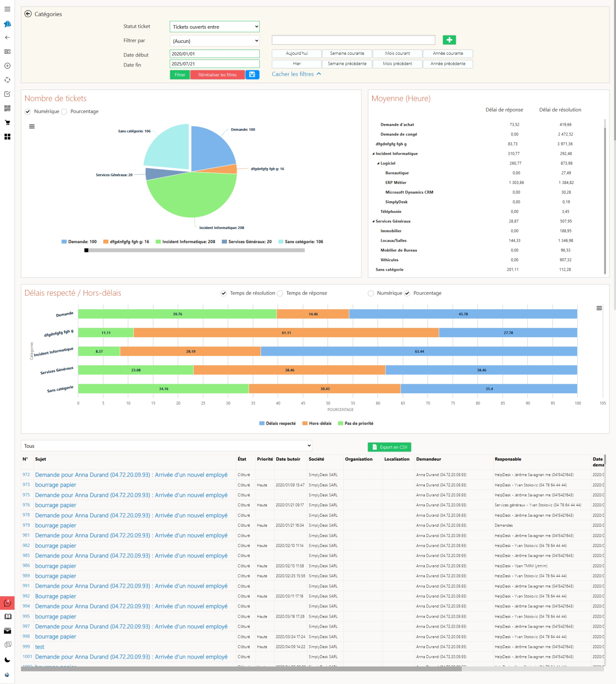Select the Temps de réponse radio button
Image resolution: width=616 pixels, height=684 pixels.
pos(280,293)
